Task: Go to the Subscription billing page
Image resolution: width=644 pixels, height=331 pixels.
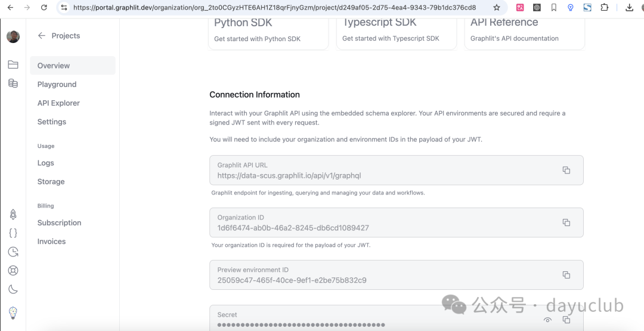Action: tap(59, 223)
